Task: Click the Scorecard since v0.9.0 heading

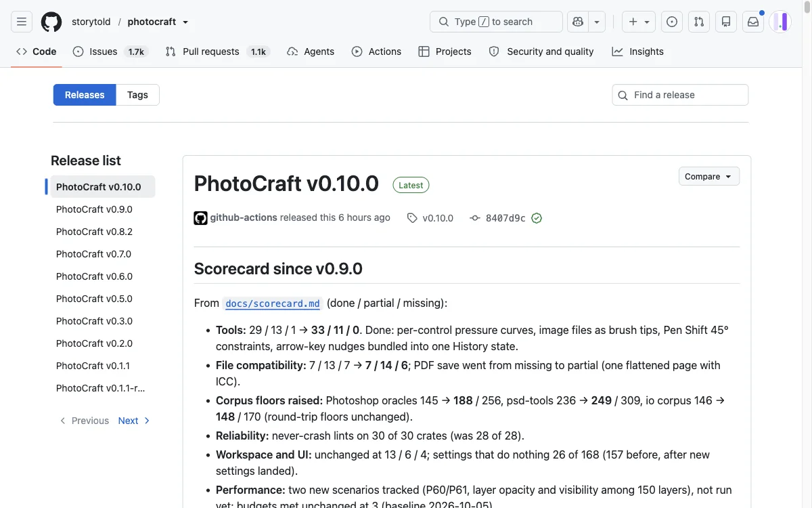Action: point(278,269)
